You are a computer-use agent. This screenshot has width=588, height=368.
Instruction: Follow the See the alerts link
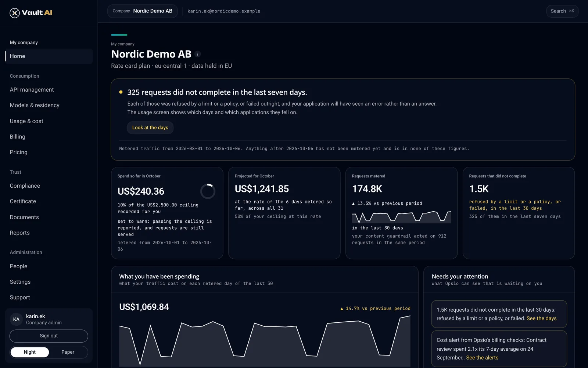482,358
